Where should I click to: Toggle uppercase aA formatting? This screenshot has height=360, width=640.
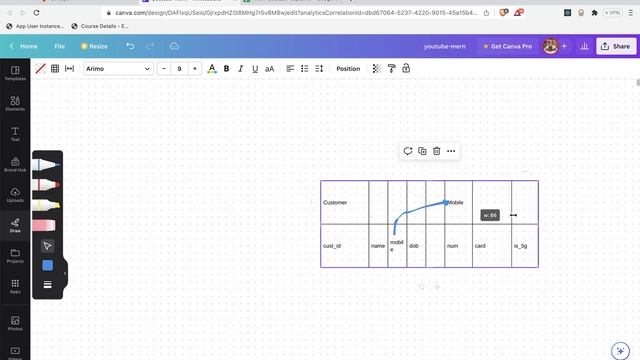[269, 69]
